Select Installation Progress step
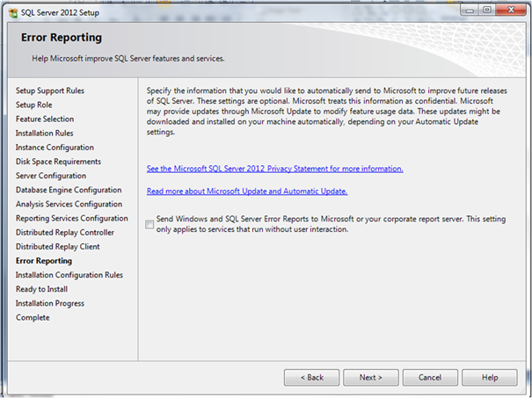The height and width of the screenshot is (398, 532). [x=50, y=303]
